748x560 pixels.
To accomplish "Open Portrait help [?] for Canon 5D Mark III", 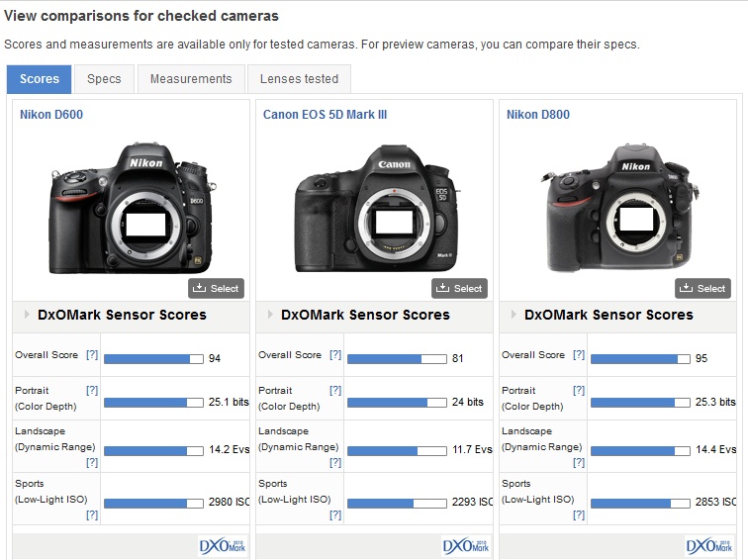I will pyautogui.click(x=335, y=390).
